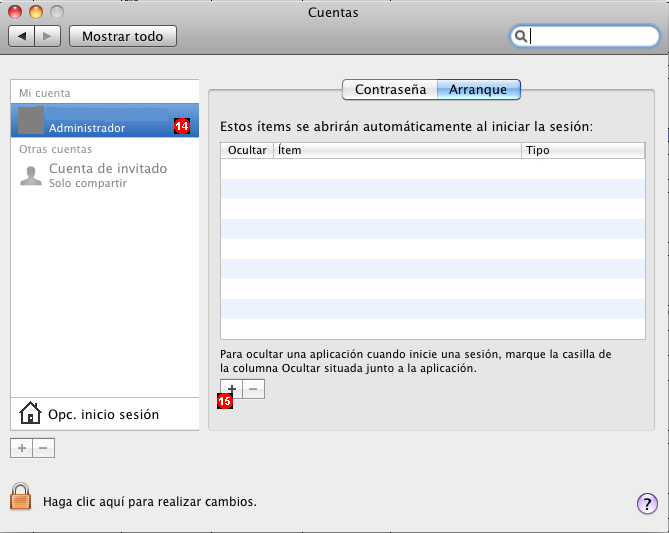Click the Mostrar todo button

coord(123,36)
